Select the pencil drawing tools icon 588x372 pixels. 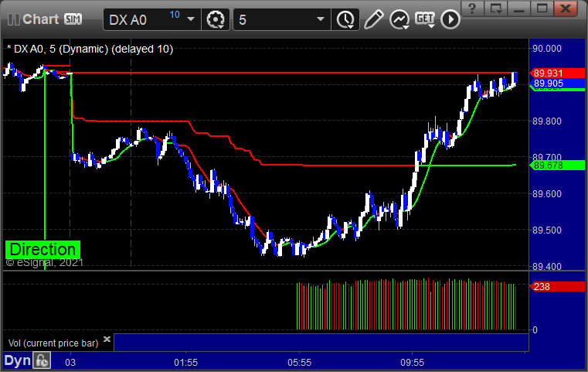pyautogui.click(x=373, y=19)
